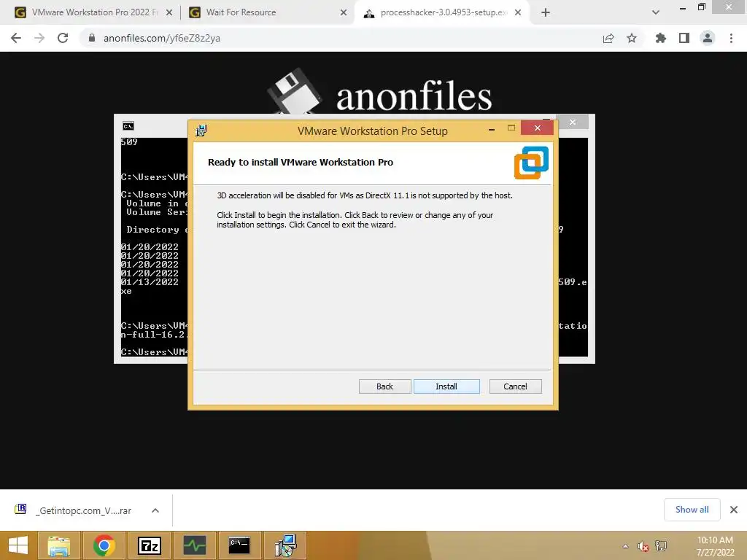Click the Command Prompt window icon
Screen dimensions: 747x560
128,126
